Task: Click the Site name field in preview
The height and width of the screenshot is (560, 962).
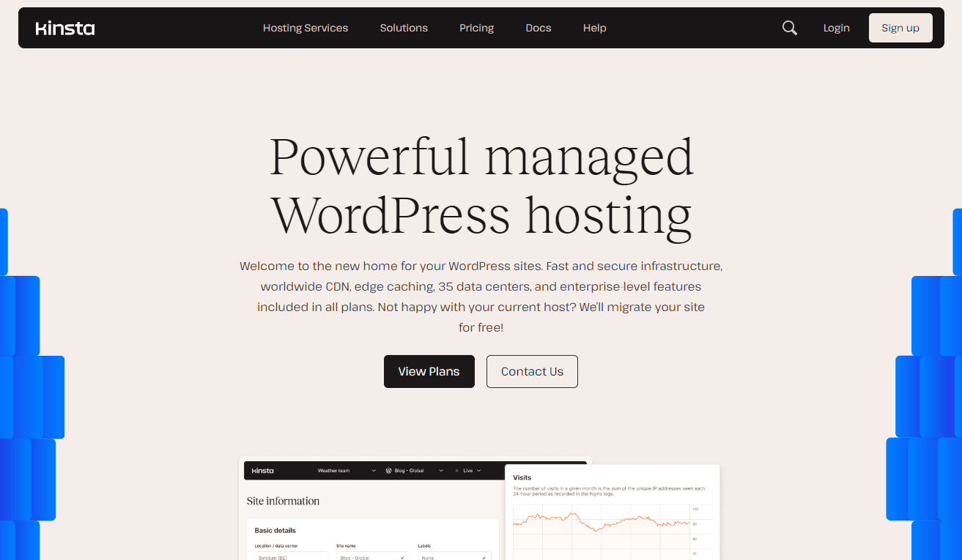Action: coord(373,556)
